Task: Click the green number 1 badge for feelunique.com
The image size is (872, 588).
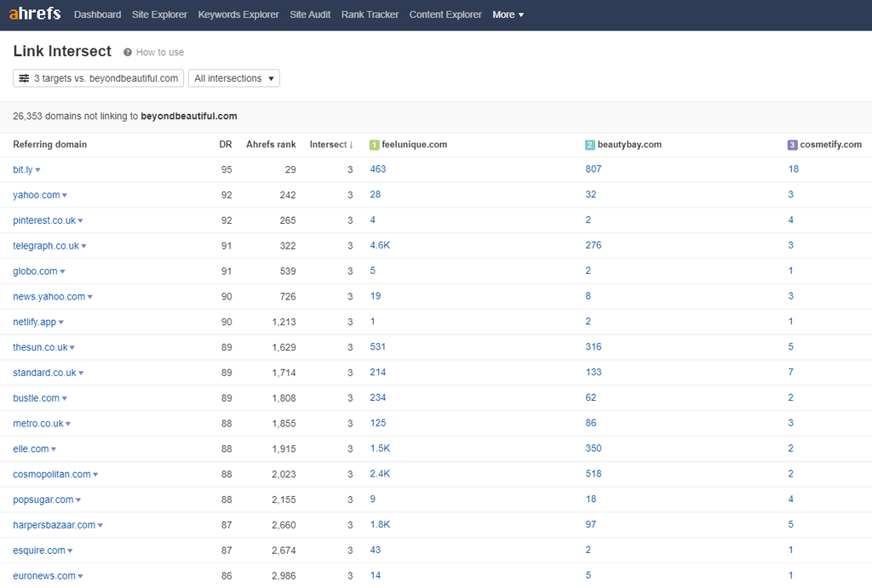Action: [x=374, y=146]
